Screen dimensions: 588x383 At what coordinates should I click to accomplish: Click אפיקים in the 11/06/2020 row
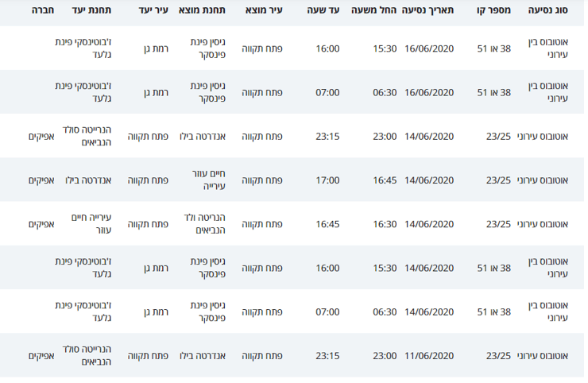(x=41, y=356)
